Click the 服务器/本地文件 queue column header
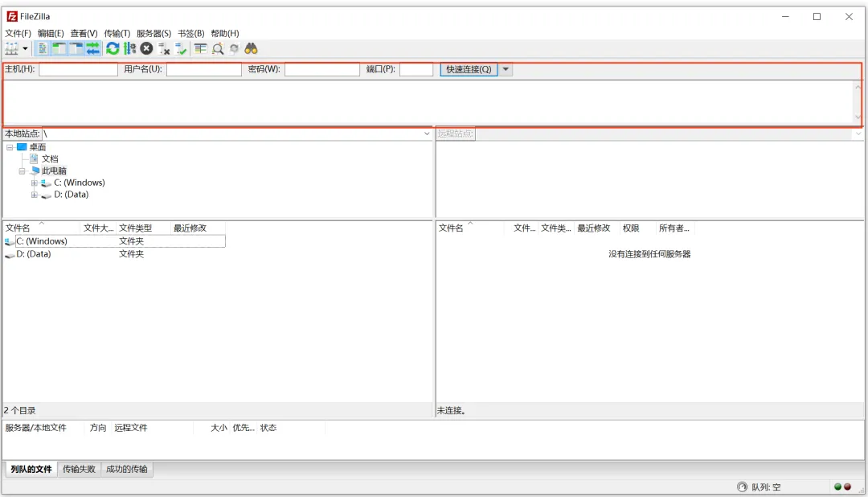This screenshot has width=868, height=497. click(x=44, y=429)
